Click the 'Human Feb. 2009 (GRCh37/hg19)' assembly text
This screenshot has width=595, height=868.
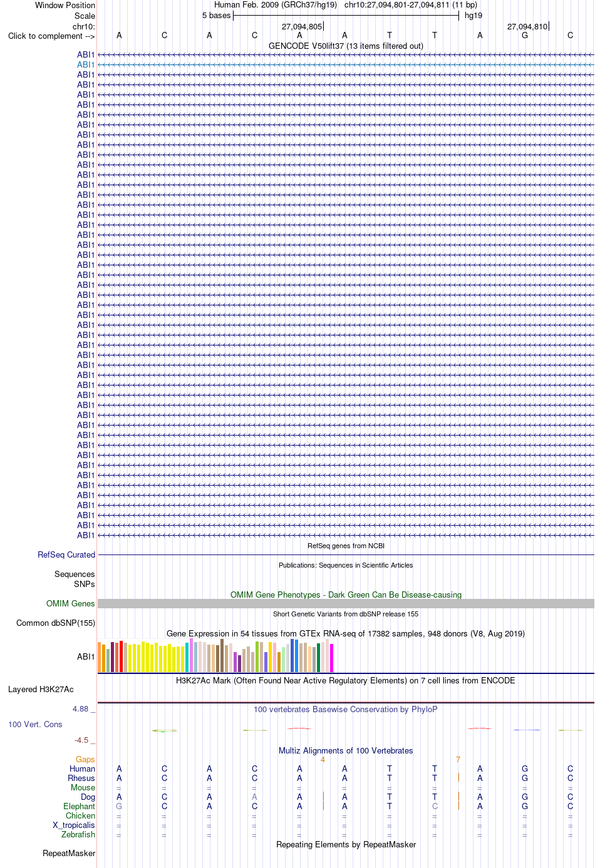point(276,4)
